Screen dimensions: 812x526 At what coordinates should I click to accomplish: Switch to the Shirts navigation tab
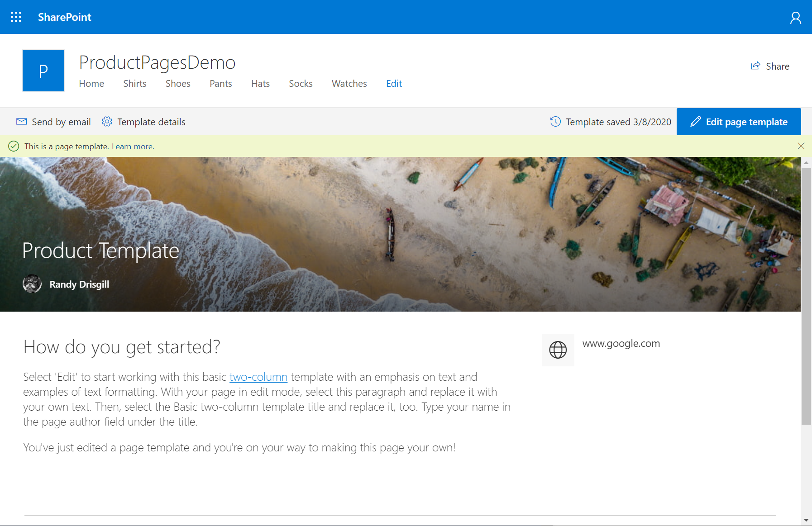tap(134, 83)
